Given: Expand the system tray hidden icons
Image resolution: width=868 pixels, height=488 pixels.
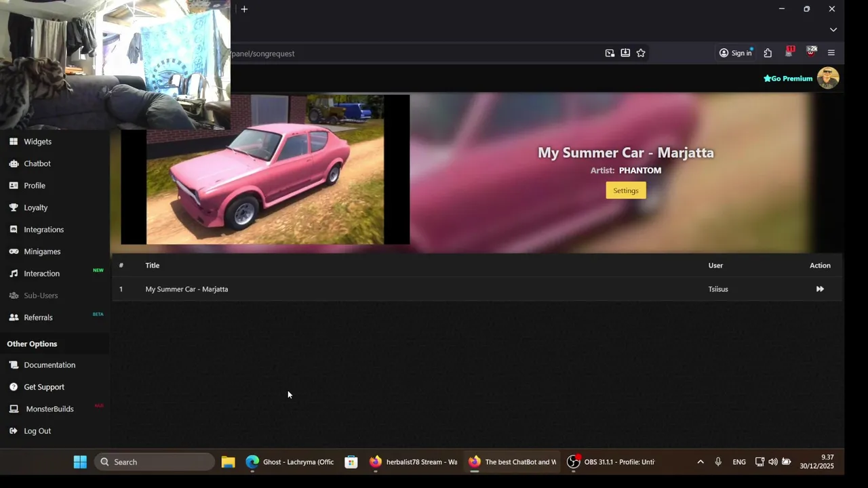Looking at the screenshot, I should (701, 462).
